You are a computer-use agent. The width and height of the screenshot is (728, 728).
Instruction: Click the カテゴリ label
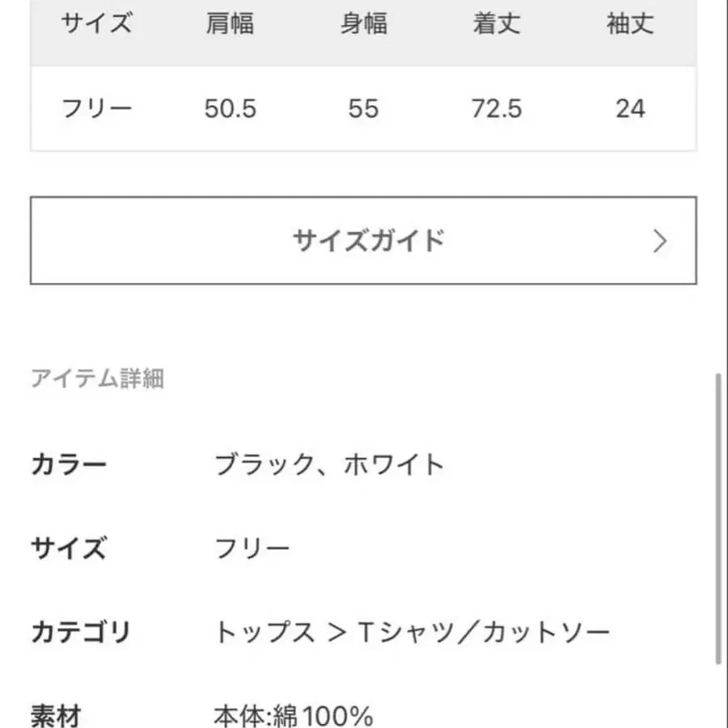(80, 632)
